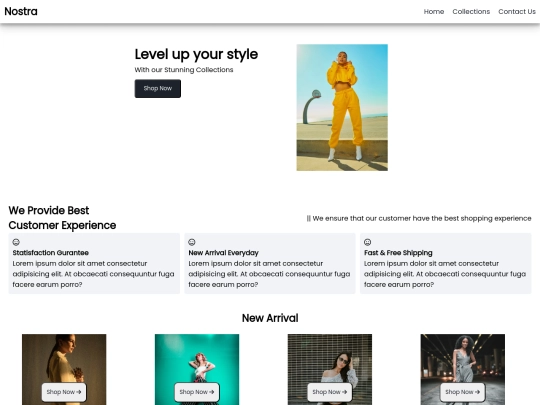Click the Lorem ipsum text under Statisfaction Gurantee
540x405 pixels.
click(93, 274)
